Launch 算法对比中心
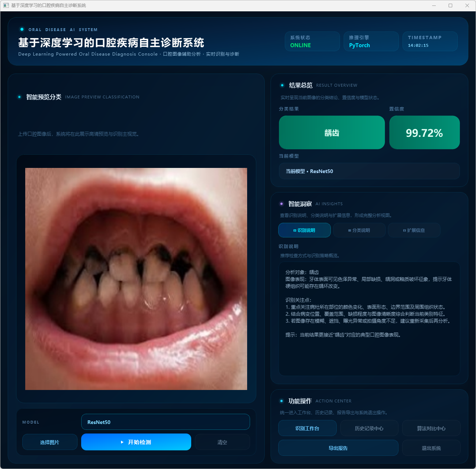This screenshot has width=476, height=469. tap(431, 428)
